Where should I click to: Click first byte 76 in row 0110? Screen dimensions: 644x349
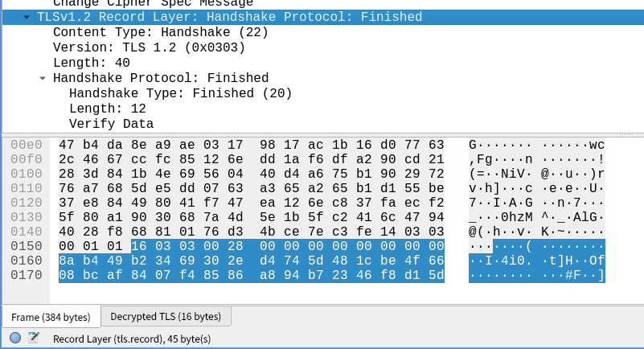[67, 188]
